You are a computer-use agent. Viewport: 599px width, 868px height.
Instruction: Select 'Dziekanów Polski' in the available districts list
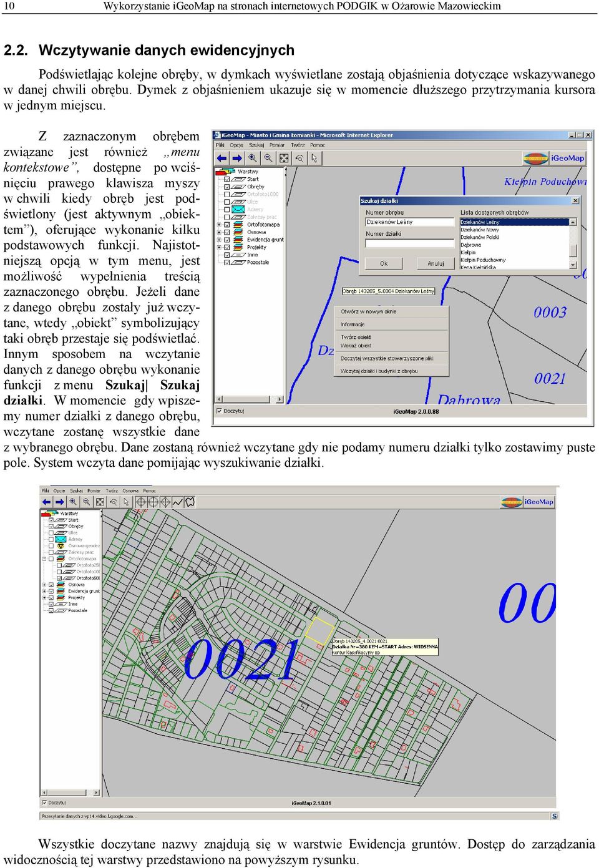click(480, 237)
